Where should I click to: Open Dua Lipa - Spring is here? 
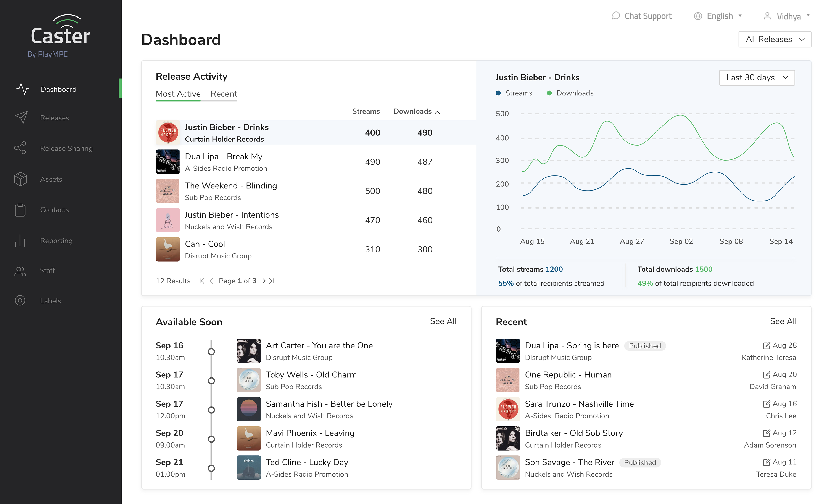pyautogui.click(x=572, y=345)
